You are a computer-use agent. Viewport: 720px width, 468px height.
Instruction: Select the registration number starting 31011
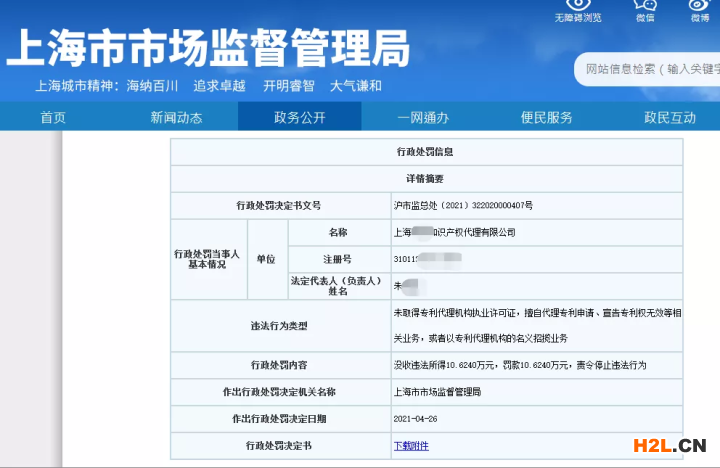(x=427, y=259)
